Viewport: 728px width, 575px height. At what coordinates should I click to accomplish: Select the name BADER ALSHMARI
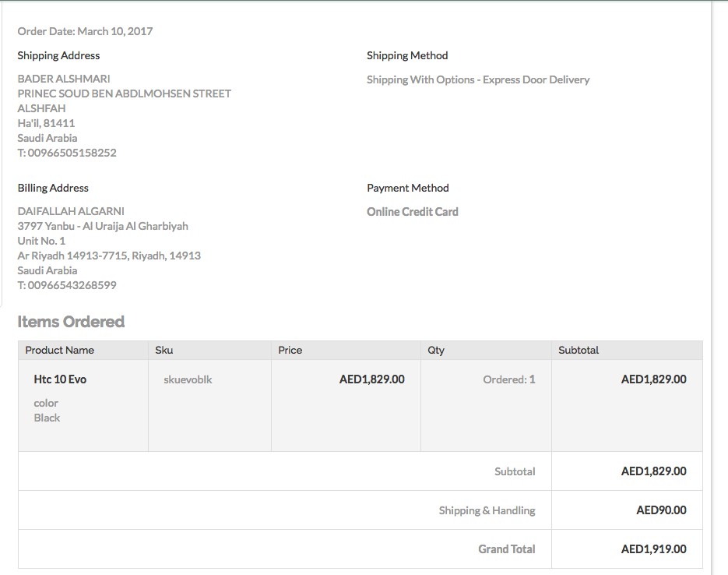coord(64,79)
